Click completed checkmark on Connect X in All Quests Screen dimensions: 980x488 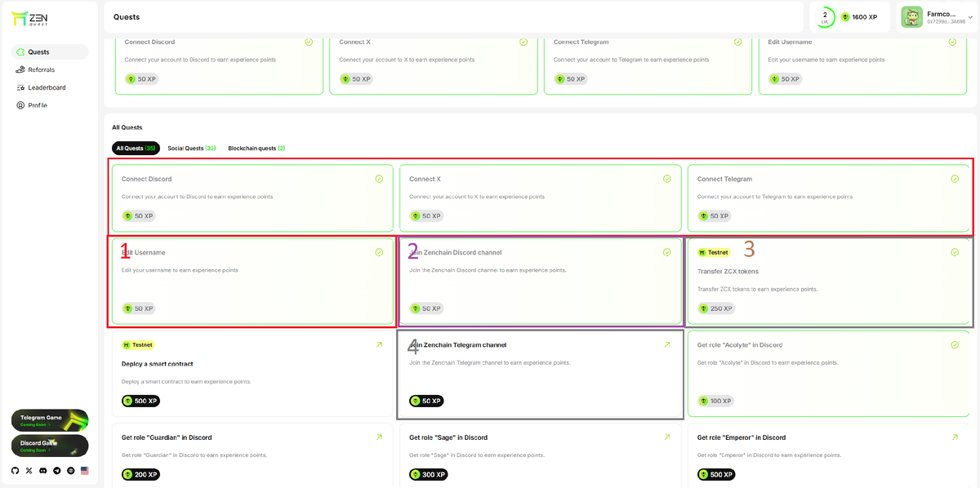[x=666, y=179]
